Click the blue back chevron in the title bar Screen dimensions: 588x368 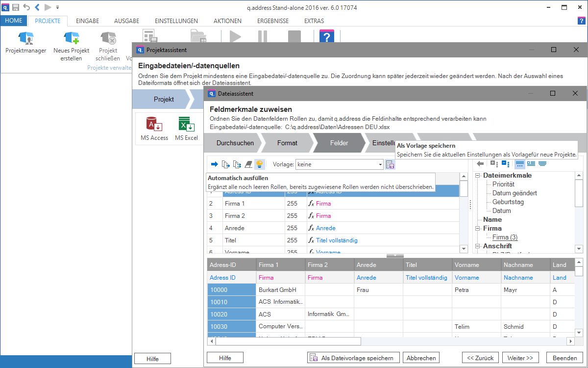[37, 7]
